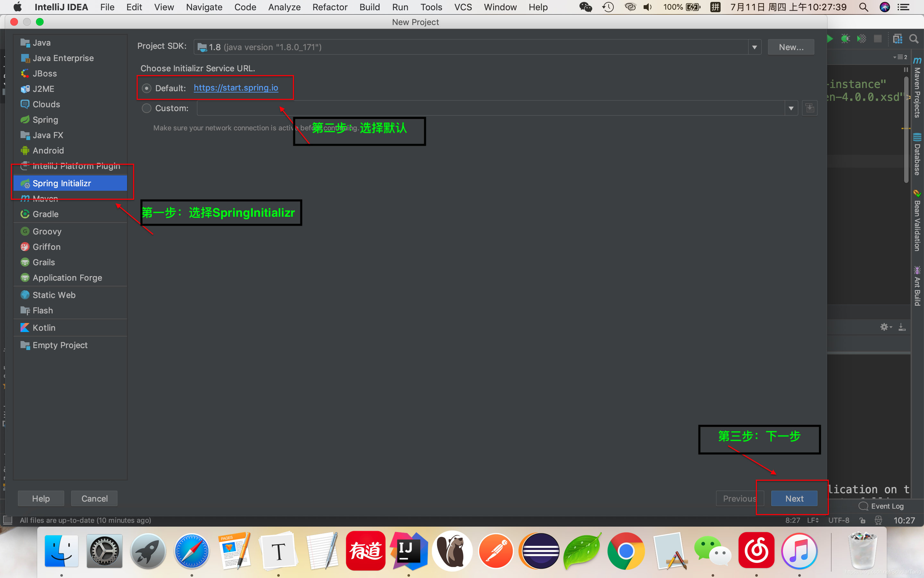924x578 pixels.
Task: Open the File menu
Action: [x=107, y=7]
